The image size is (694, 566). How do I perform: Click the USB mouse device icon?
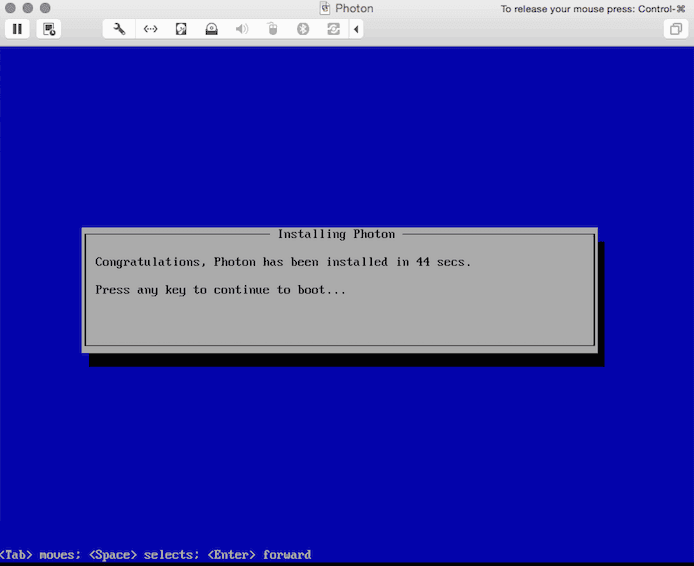273,29
